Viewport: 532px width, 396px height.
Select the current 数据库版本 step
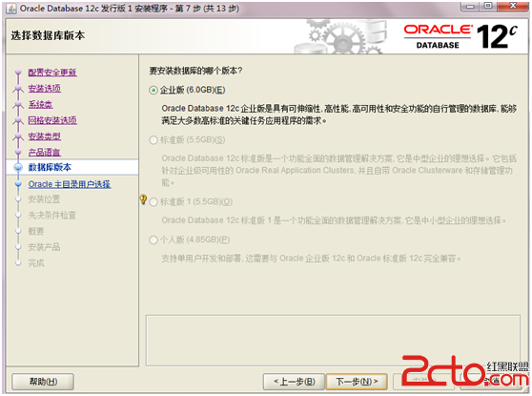click(x=50, y=167)
